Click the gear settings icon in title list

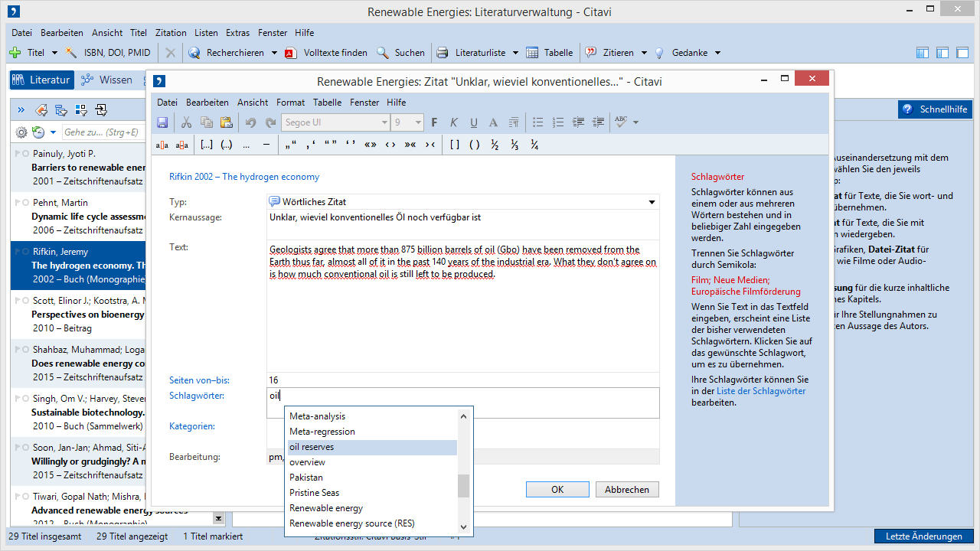coord(21,132)
